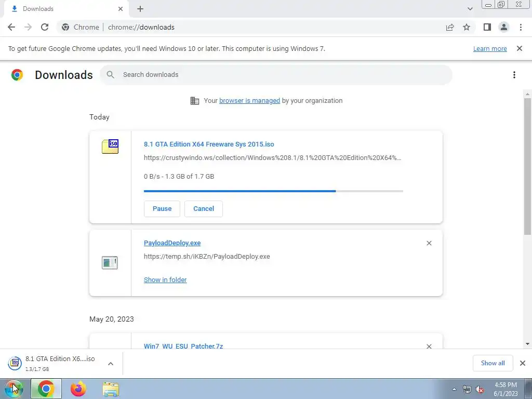Open Win7_WU_ESU_Patcher.7z file link
Screen dimensions: 532x399
point(183,346)
